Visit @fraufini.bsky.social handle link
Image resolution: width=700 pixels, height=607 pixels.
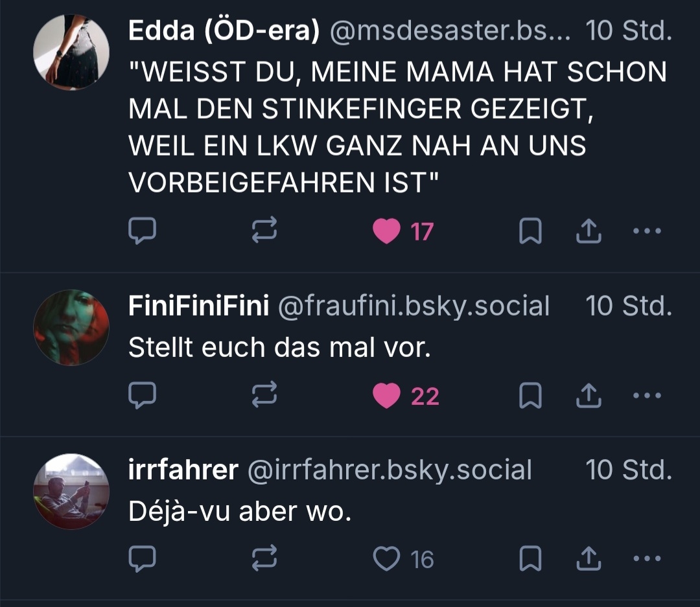pyautogui.click(x=414, y=306)
